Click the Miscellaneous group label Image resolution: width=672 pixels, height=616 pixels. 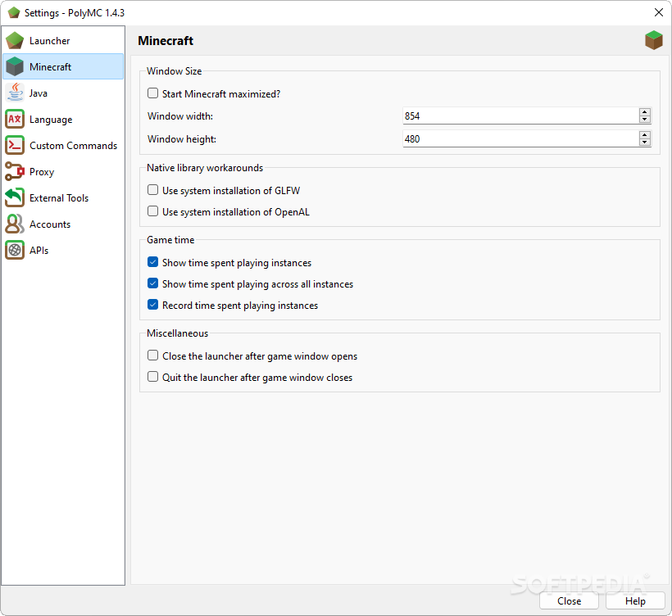pos(178,333)
